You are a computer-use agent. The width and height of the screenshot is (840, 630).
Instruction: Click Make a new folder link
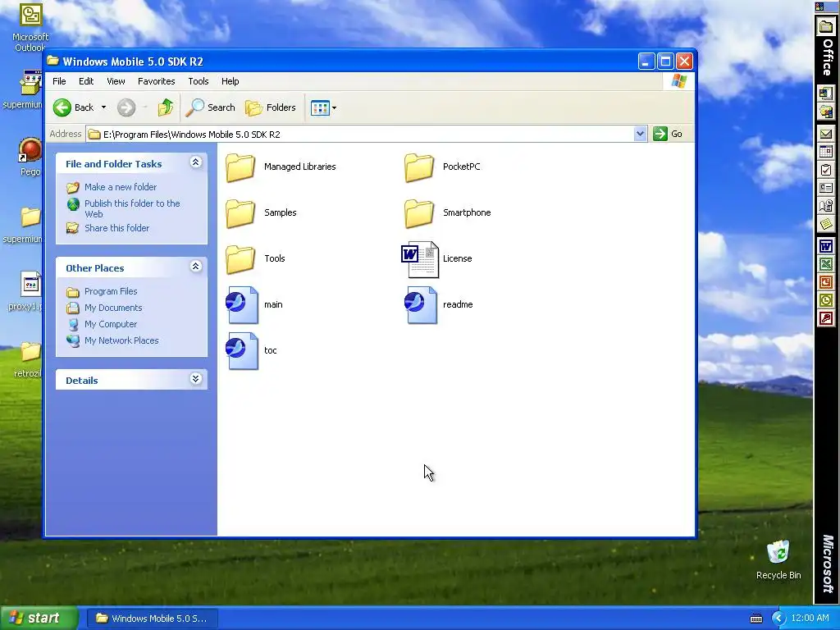[x=121, y=187]
